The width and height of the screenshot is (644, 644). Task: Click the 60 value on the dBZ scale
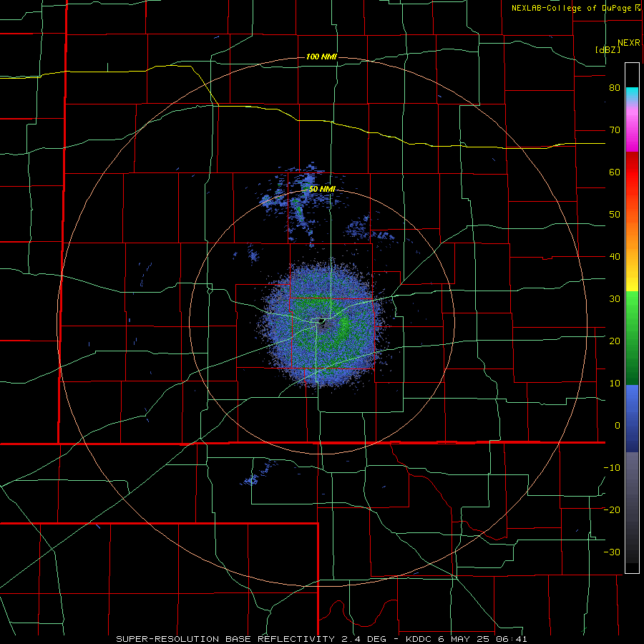pos(615,172)
